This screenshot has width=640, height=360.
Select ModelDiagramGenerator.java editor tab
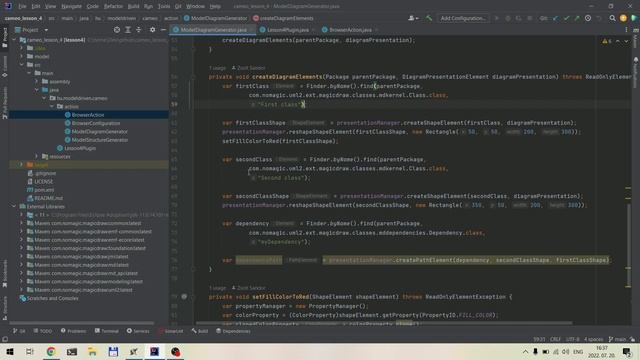(x=213, y=30)
